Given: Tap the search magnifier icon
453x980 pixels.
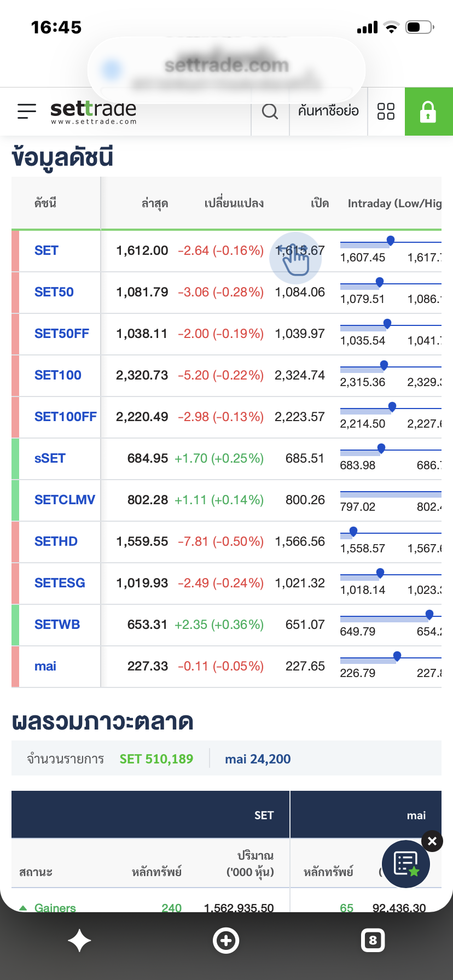Looking at the screenshot, I should click(x=270, y=112).
